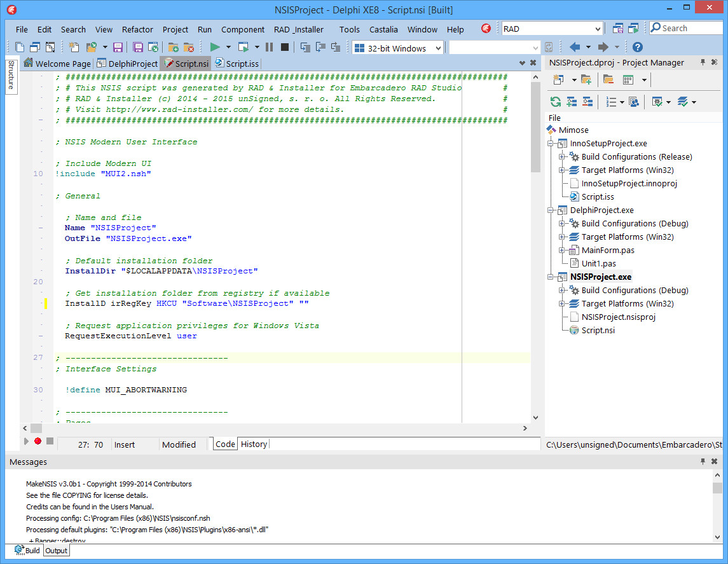
Task: Open the RAD _Installer menu
Action: click(x=299, y=29)
